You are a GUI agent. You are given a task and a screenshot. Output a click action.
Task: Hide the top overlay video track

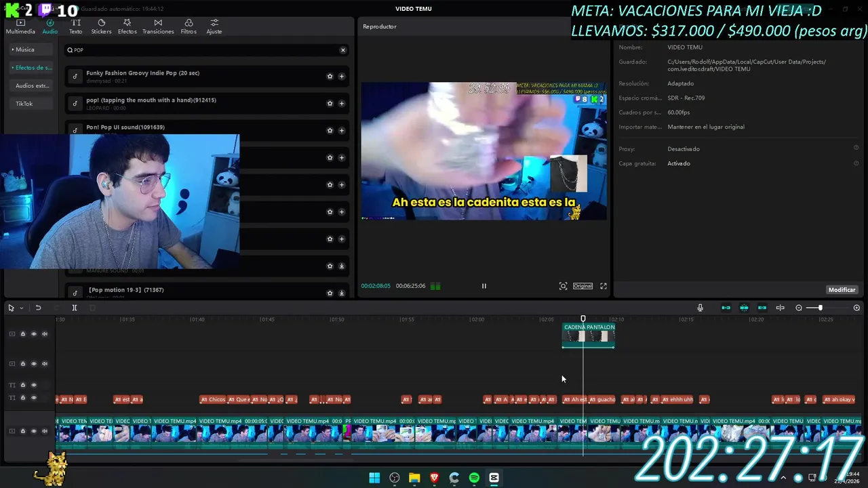[x=34, y=334]
